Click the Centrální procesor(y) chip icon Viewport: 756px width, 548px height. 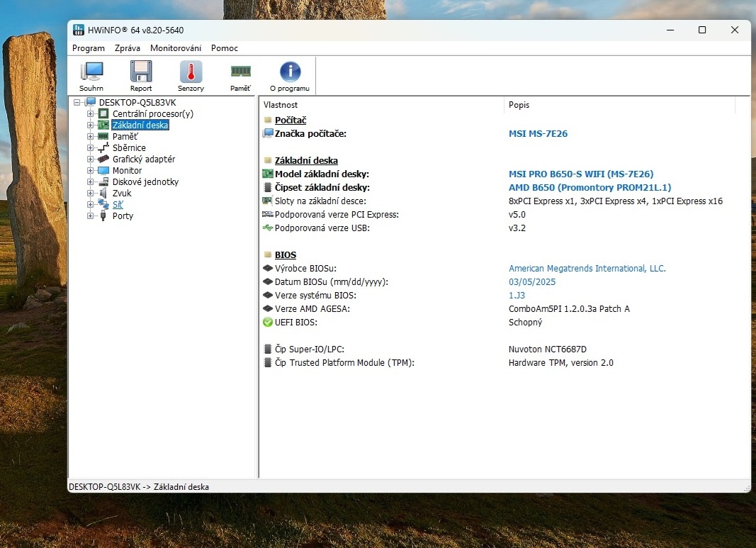(103, 114)
